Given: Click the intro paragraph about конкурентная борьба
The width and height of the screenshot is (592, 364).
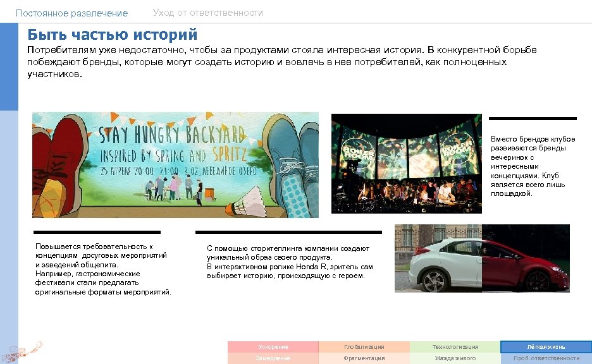Looking at the screenshot, I should click(x=288, y=61).
